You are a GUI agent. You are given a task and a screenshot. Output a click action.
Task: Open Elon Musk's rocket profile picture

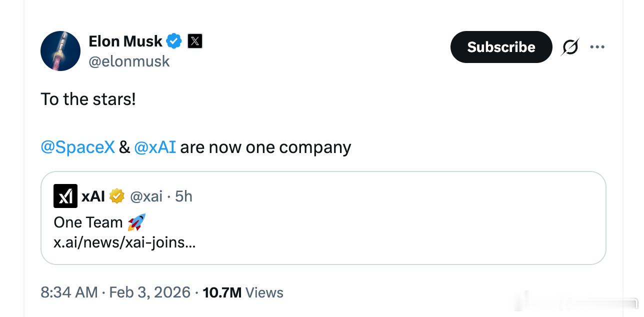coord(60,51)
